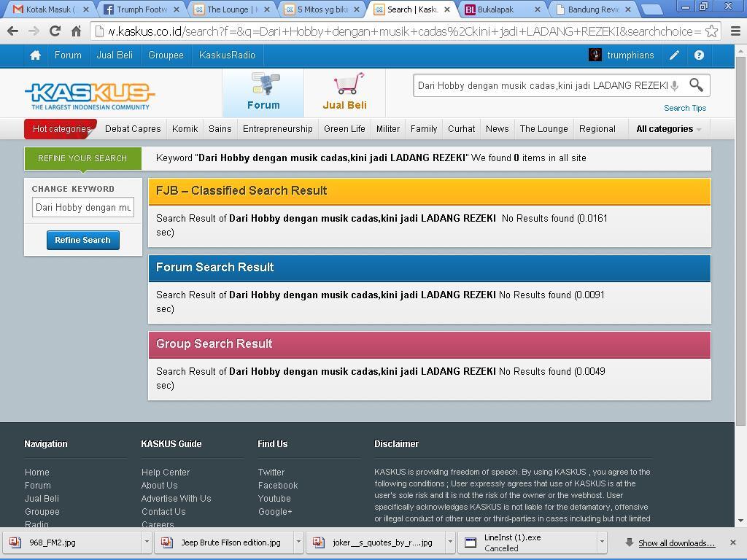Open dropdown arrow for joker quotes download
747x560 pixels.
pos(450,542)
